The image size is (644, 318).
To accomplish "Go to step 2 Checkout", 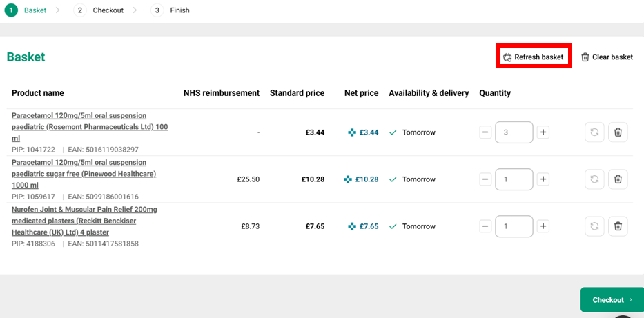I will pos(100,10).
